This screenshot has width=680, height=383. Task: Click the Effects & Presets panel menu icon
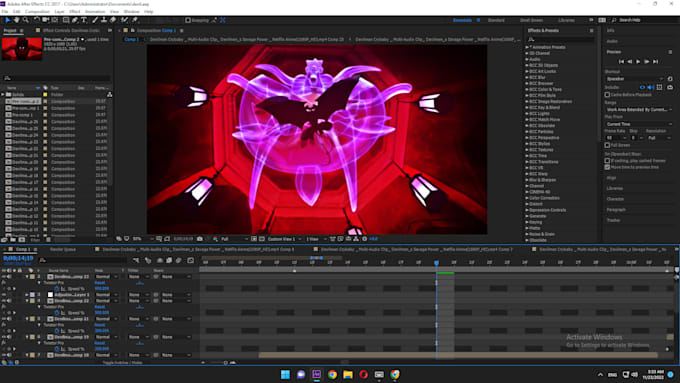[592, 31]
